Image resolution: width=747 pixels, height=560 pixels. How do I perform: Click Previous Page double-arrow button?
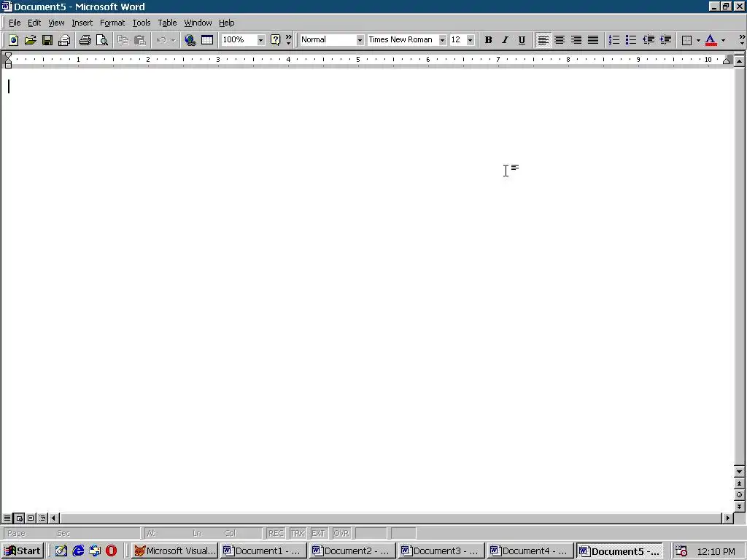point(740,484)
